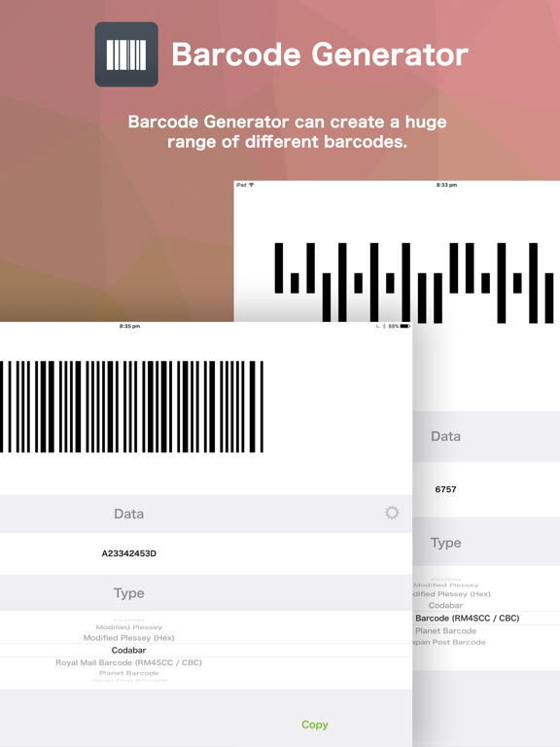Tap the generated Codabar barcode image

coord(131,407)
